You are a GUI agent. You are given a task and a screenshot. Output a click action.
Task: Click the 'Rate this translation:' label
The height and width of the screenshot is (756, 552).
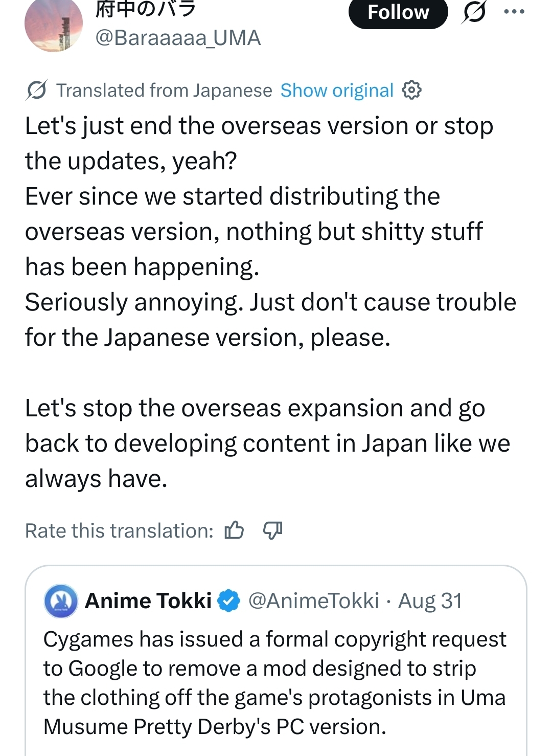119,531
